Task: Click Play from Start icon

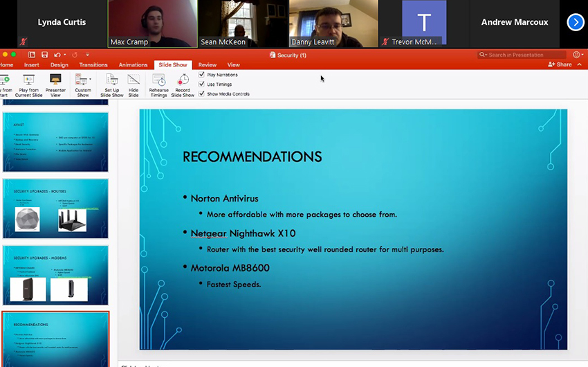Action: [x=6, y=80]
